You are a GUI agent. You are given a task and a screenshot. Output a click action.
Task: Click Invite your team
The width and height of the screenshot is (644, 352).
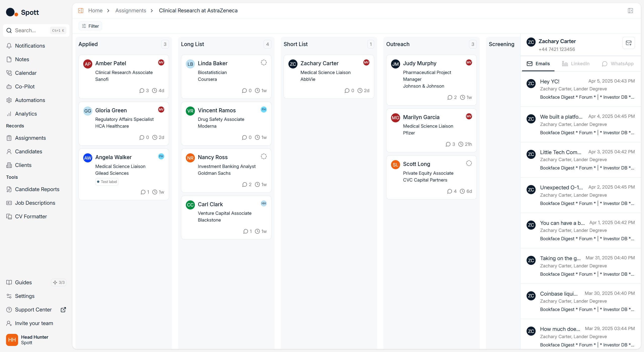[x=34, y=323]
